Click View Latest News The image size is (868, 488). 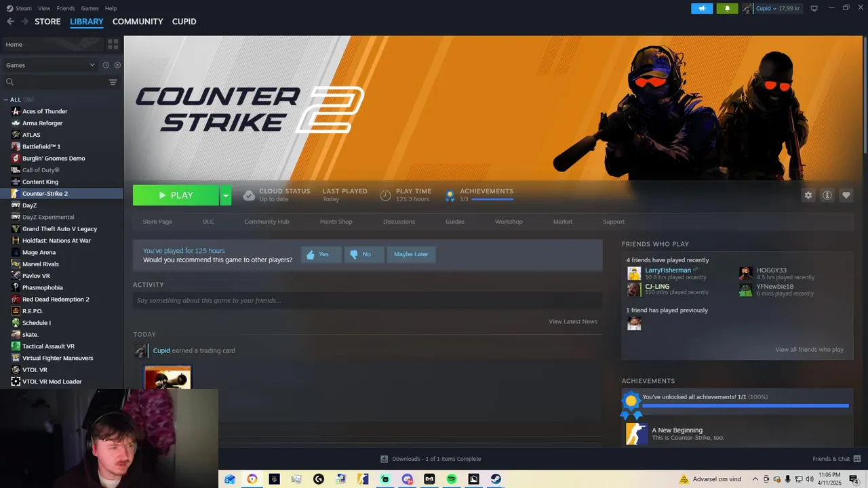coord(573,321)
